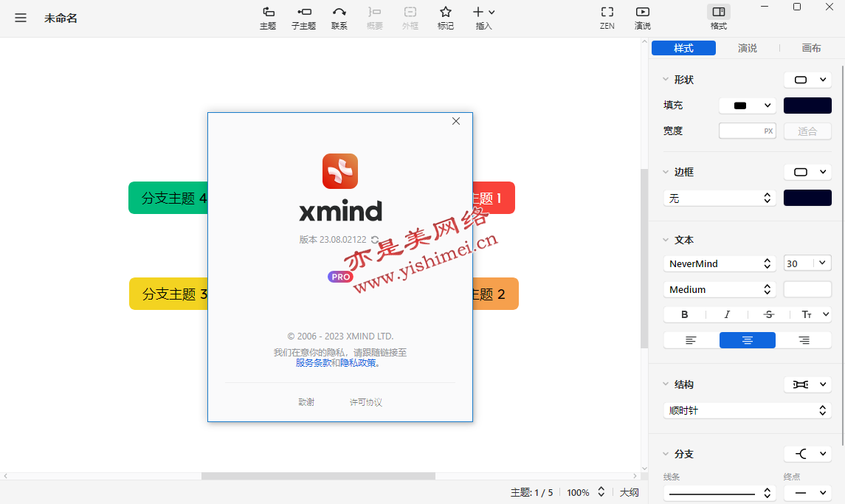Collapse the 形状 shape section
The width and height of the screenshot is (845, 504).
pyautogui.click(x=666, y=79)
